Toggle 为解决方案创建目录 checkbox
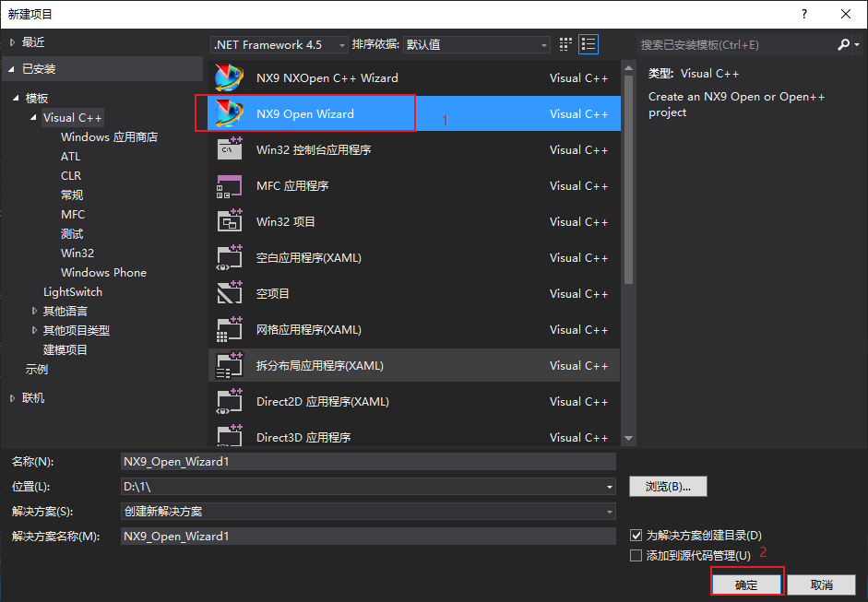868x602 pixels. pyautogui.click(x=636, y=535)
